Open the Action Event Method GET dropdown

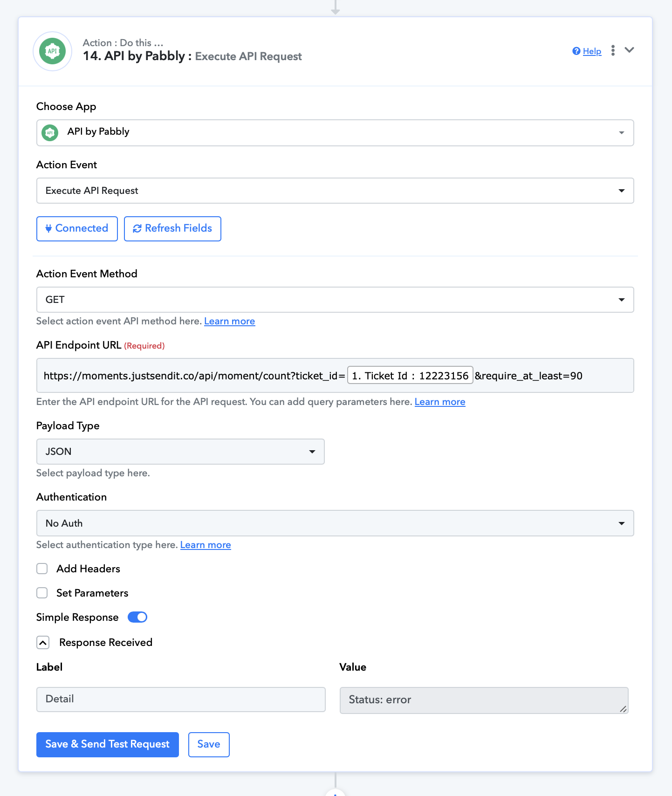click(x=335, y=300)
